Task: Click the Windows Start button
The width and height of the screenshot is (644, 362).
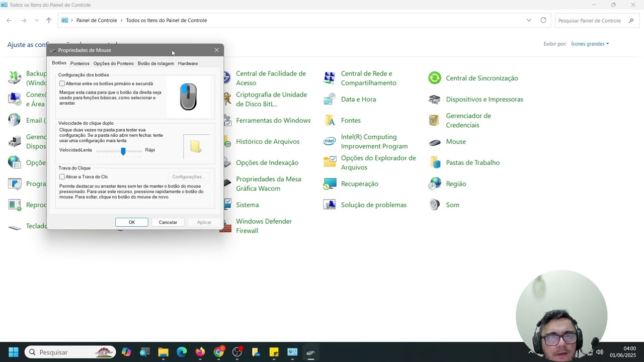Action: (14, 352)
